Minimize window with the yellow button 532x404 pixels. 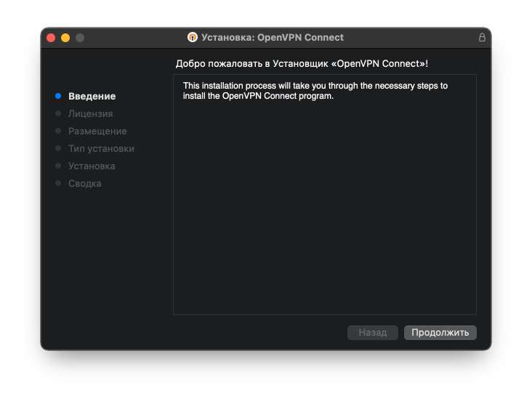click(65, 38)
